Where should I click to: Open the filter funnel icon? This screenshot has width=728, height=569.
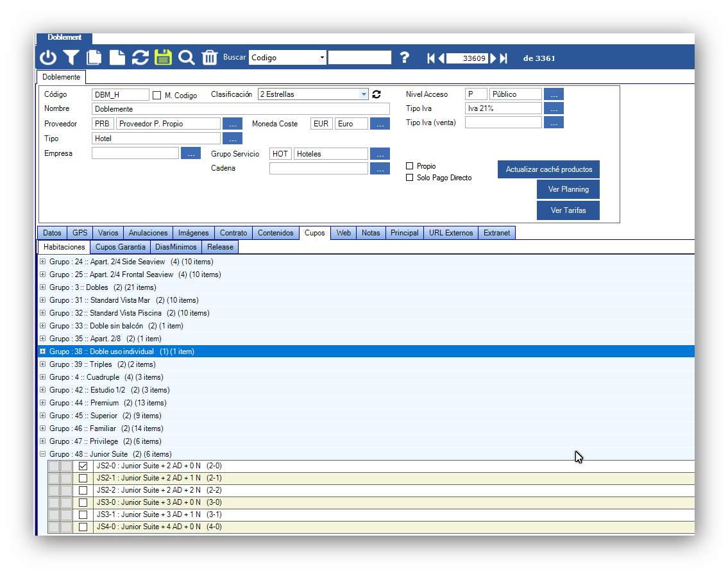pyautogui.click(x=71, y=58)
